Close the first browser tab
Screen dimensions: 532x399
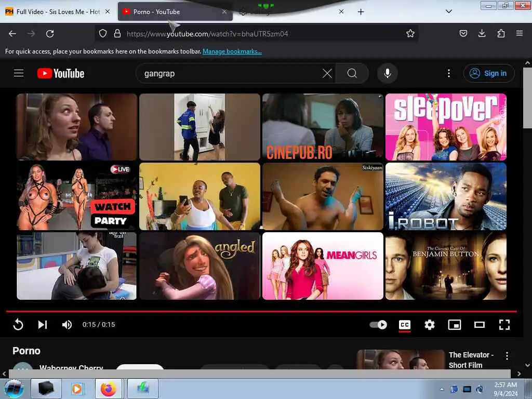[x=108, y=11]
